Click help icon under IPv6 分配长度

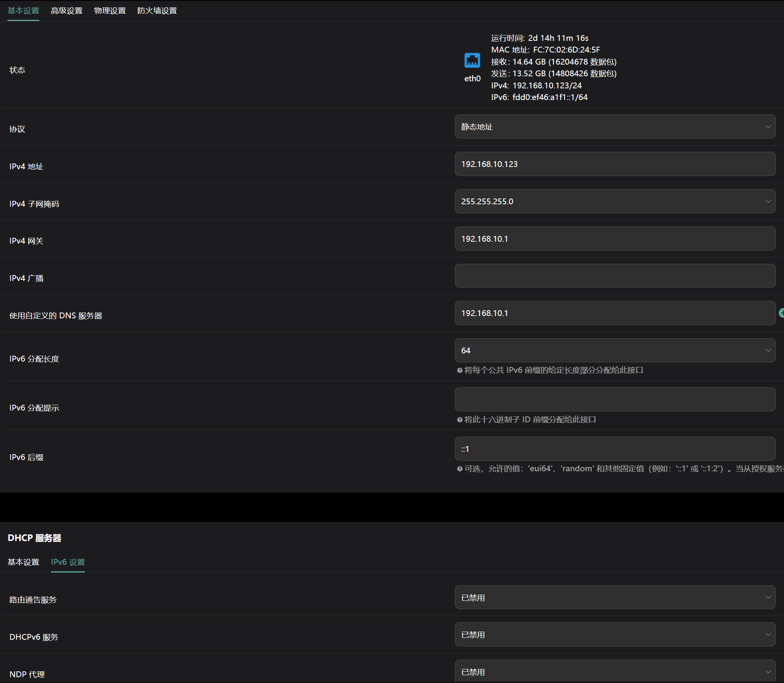click(460, 370)
